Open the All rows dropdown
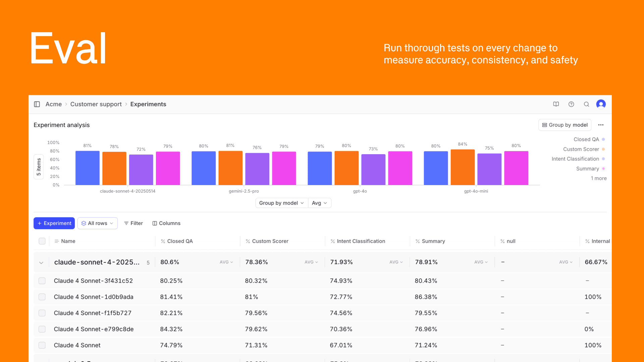This screenshot has height=362, width=644. click(97, 223)
